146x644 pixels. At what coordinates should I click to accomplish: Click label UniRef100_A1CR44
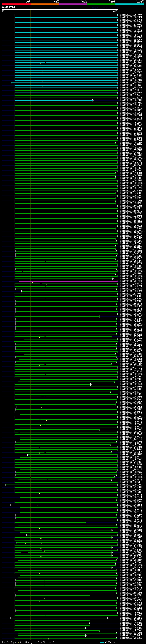(x=131, y=578)
